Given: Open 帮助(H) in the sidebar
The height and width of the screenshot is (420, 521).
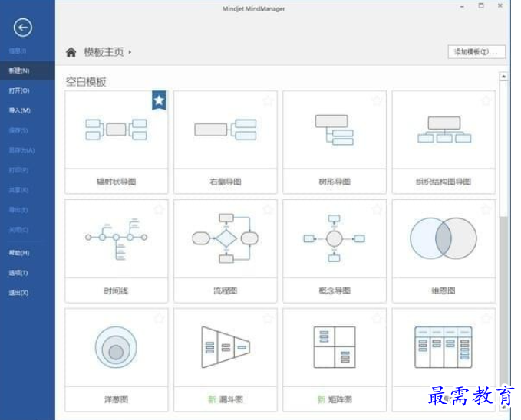Looking at the screenshot, I should click(x=19, y=253).
